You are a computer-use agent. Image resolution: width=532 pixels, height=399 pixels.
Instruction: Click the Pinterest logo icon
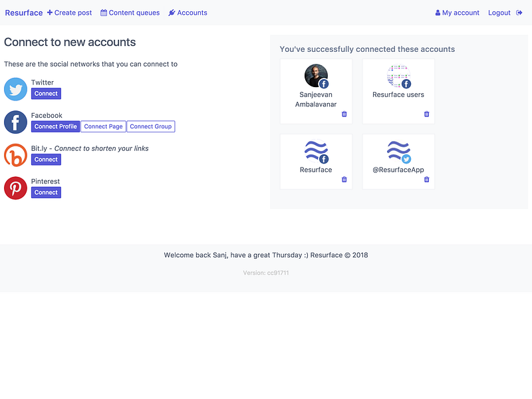point(15,188)
